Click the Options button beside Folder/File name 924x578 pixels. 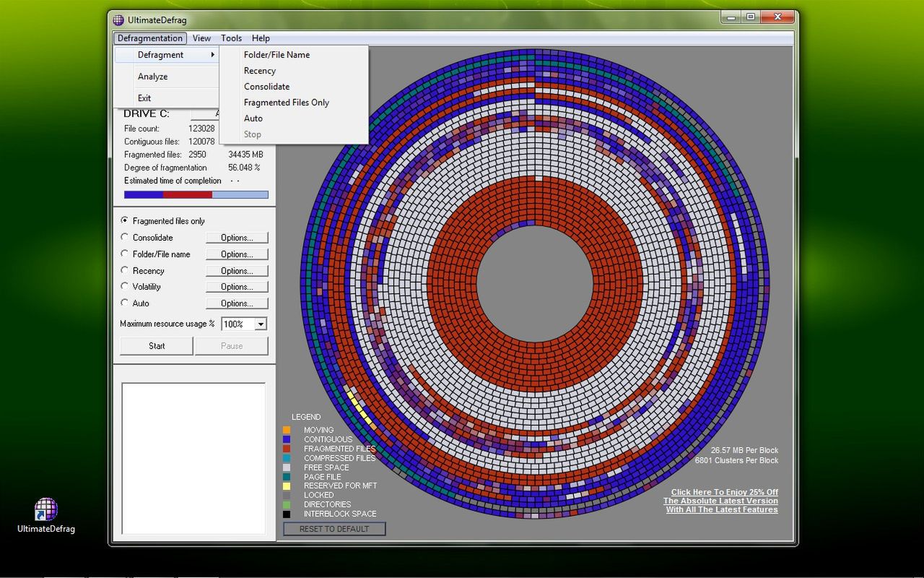click(237, 254)
